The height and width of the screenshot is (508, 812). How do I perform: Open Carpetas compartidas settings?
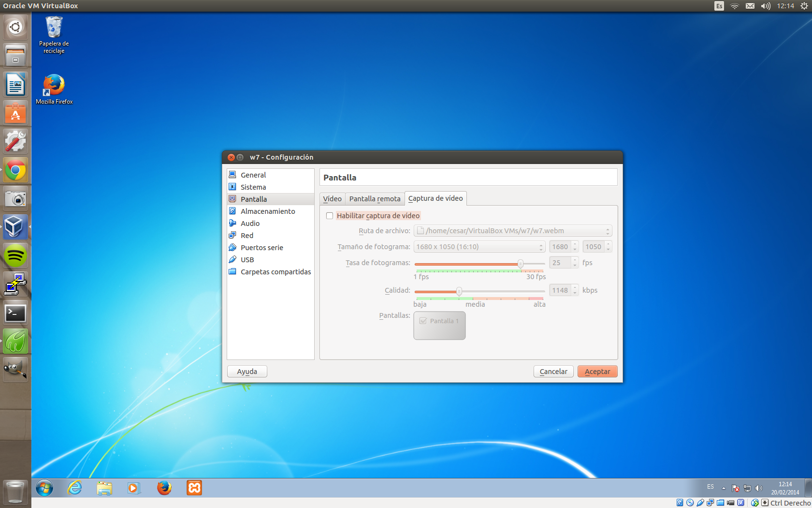(x=275, y=272)
